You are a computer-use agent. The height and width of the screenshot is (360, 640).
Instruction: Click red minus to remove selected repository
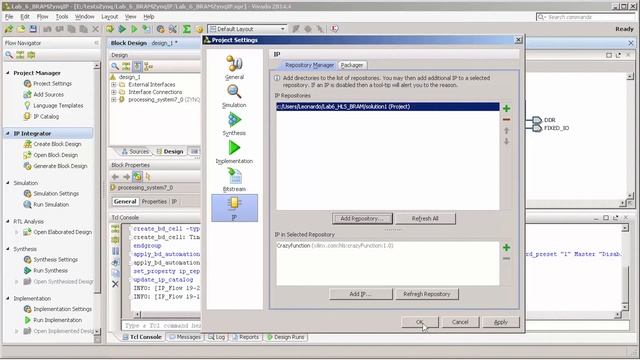[x=507, y=119]
